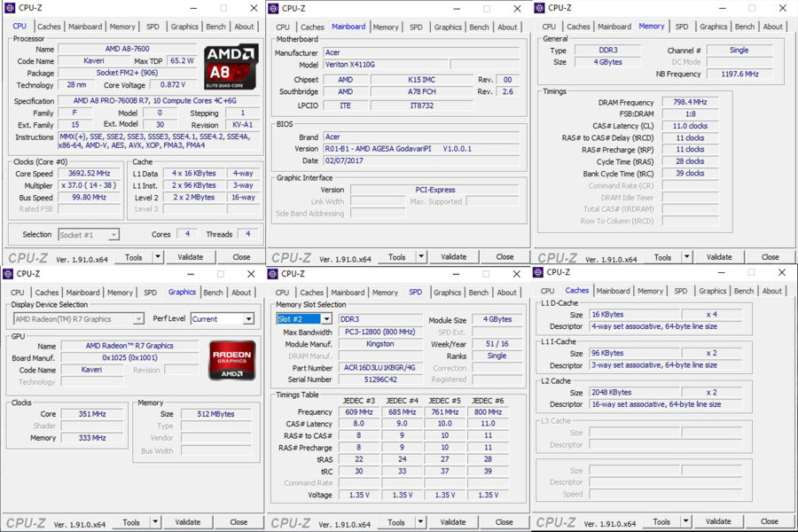Open the Tools dropdown arrow in the Graphics-tab window

pyautogui.click(x=155, y=522)
